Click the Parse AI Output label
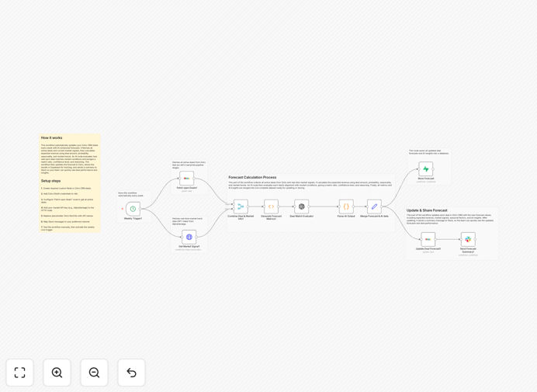The width and height of the screenshot is (537, 392). tap(346, 217)
